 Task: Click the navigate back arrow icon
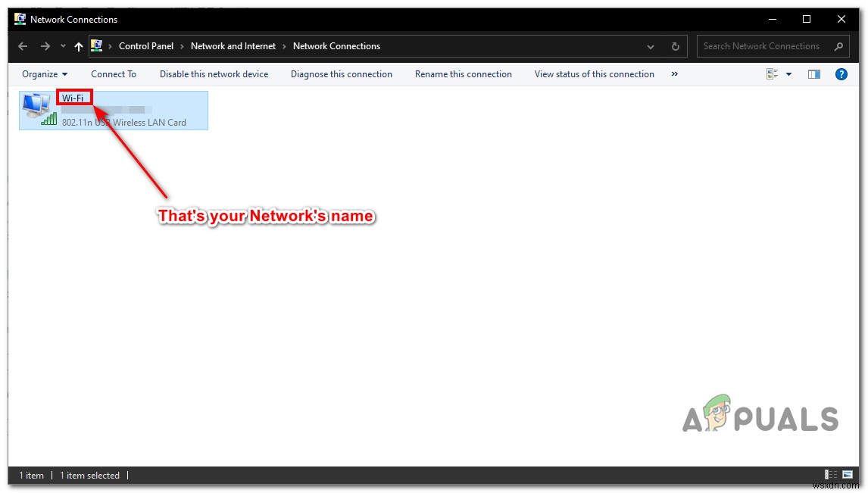click(x=22, y=46)
